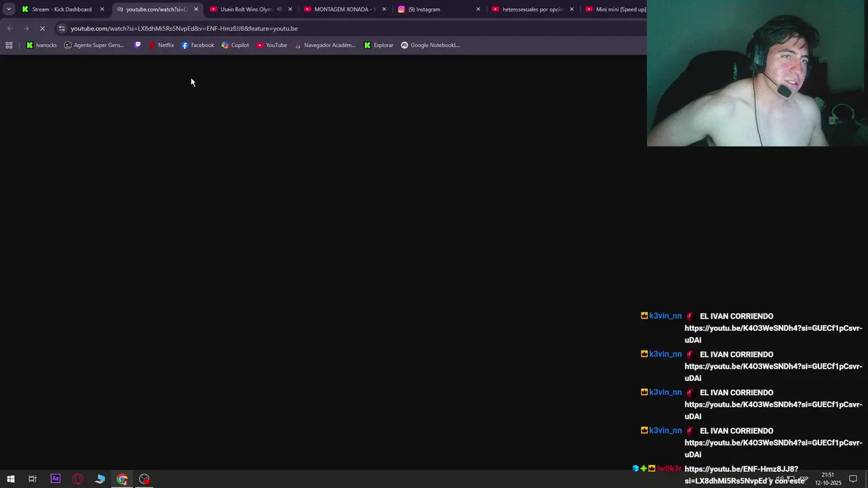This screenshot has height=488, width=868.
Task: Open the Ivanocks bookmark
Action: (41, 45)
